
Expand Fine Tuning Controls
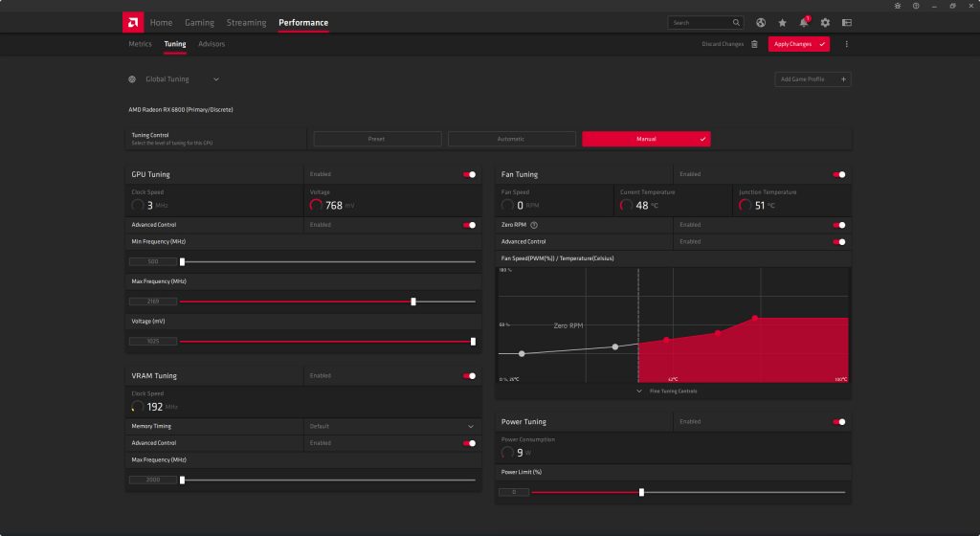667,391
